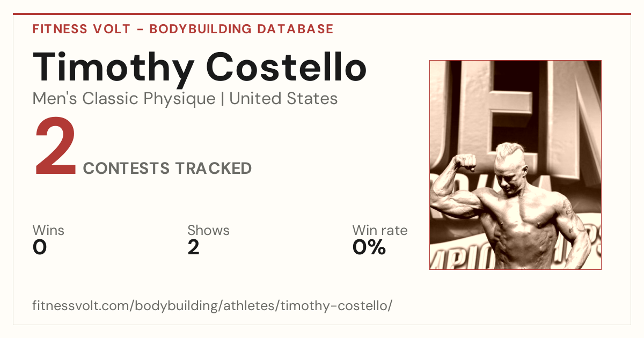Viewport: 644px width, 338px height.
Task: Click the United States country text
Action: [x=283, y=99]
